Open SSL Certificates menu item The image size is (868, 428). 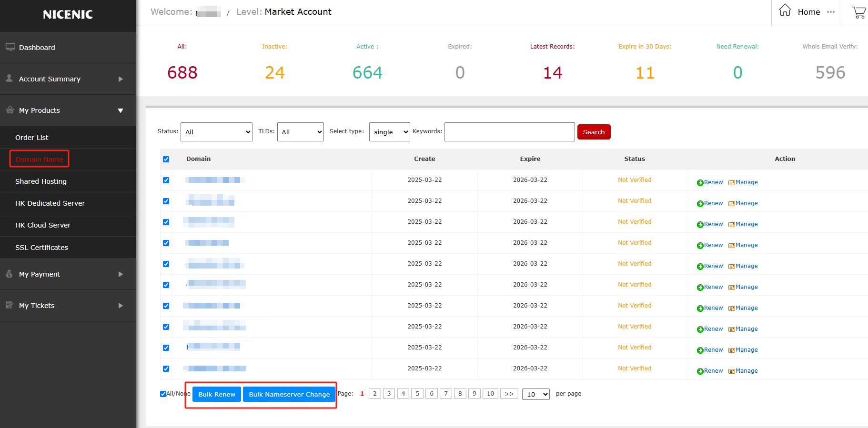pos(41,248)
